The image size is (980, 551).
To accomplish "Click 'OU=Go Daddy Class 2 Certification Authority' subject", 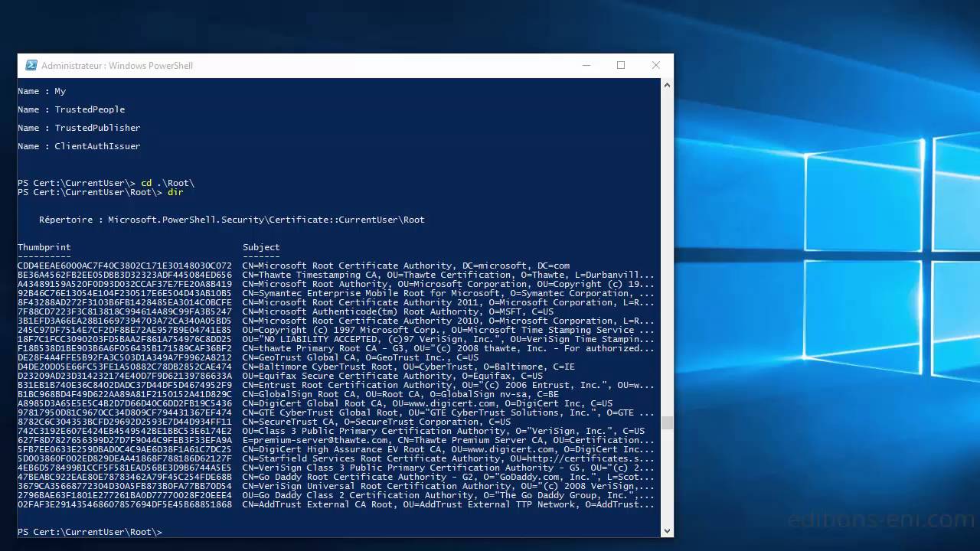I will pos(449,495).
